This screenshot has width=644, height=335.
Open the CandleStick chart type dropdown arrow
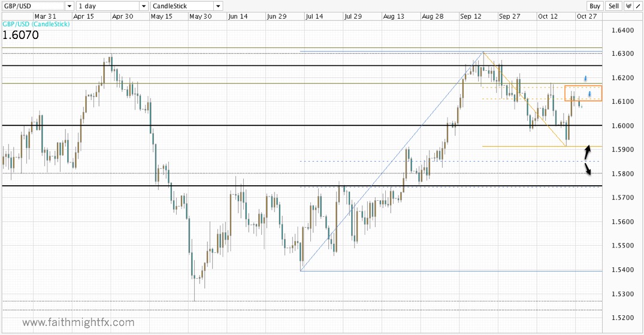(218, 6)
